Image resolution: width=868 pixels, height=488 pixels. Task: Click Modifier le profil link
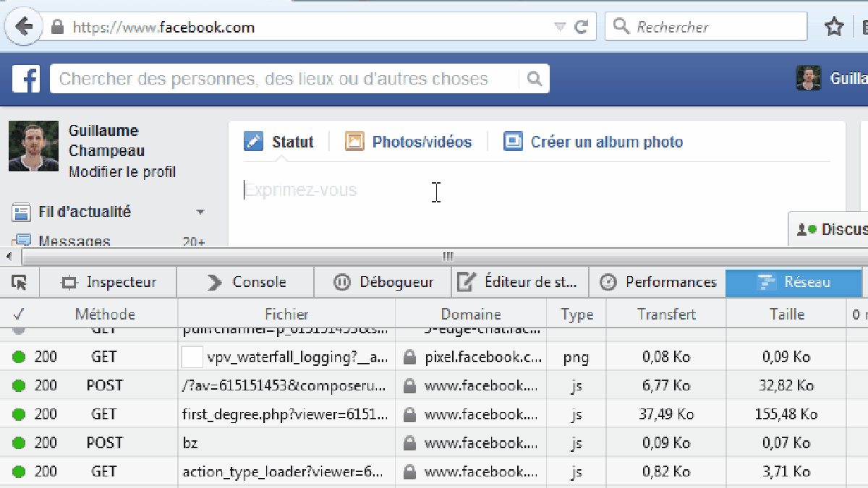click(x=122, y=172)
